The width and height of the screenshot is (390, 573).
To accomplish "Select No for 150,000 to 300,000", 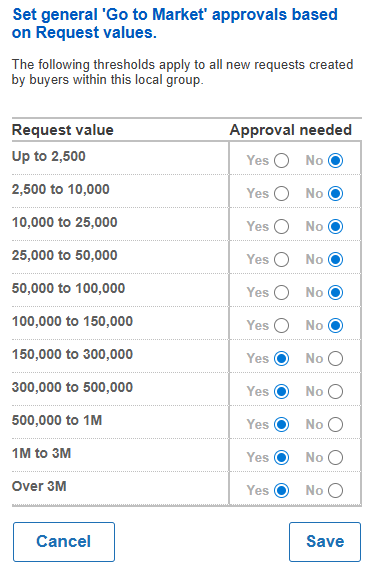I will point(335,358).
